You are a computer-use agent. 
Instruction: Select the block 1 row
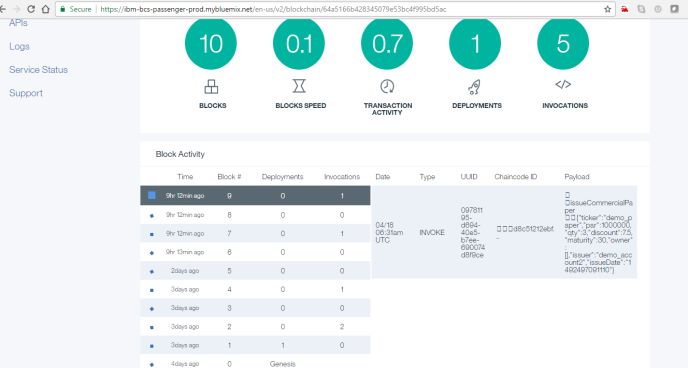coord(255,345)
